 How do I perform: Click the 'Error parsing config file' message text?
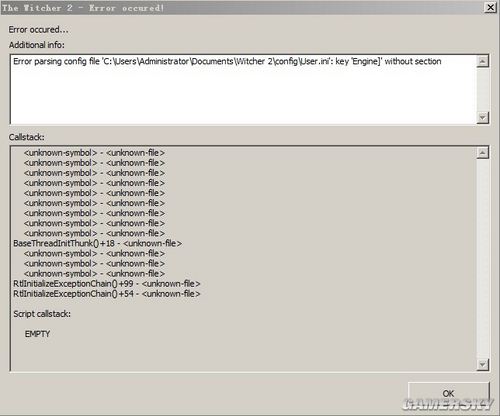pyautogui.click(x=227, y=61)
